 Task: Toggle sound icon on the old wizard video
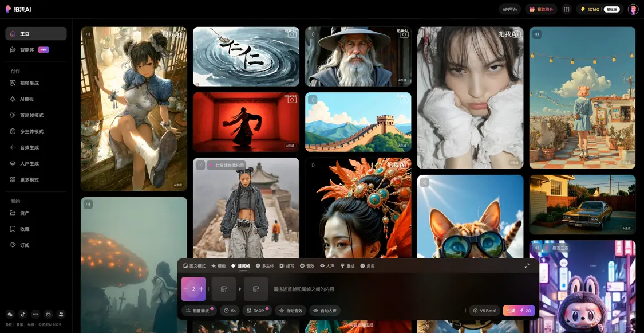(313, 34)
